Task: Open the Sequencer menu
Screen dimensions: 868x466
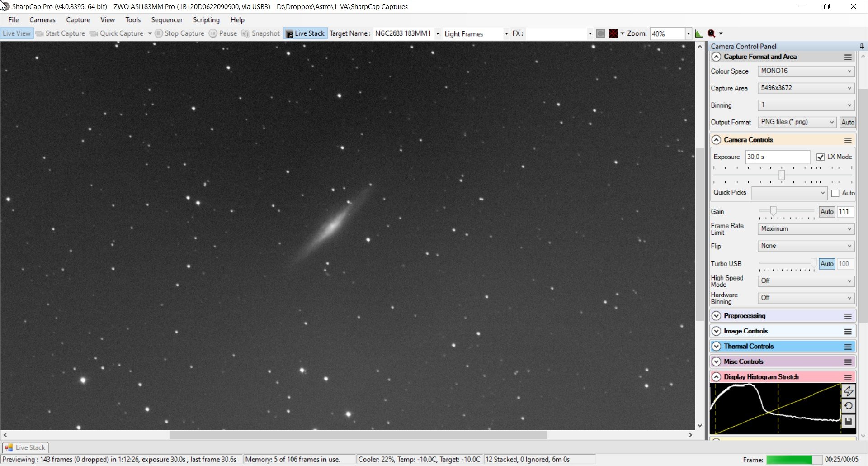Action: pos(167,20)
